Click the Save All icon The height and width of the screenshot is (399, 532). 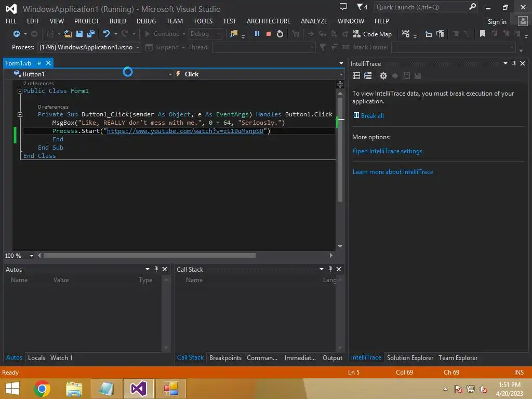click(x=91, y=34)
